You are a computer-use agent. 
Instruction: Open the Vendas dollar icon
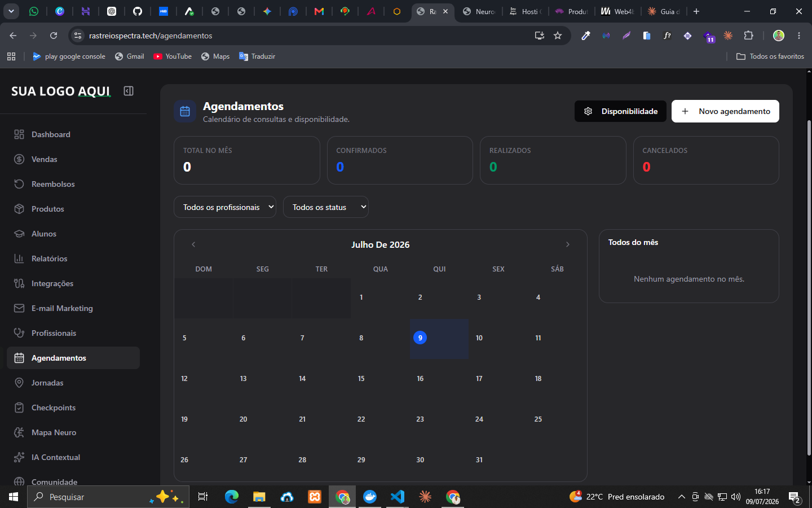coord(19,159)
